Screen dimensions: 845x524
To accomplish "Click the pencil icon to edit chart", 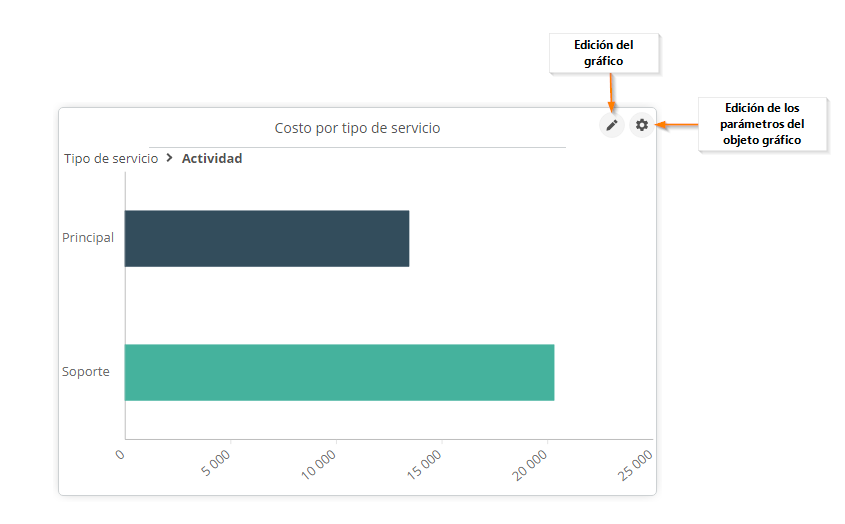I will click(612, 125).
